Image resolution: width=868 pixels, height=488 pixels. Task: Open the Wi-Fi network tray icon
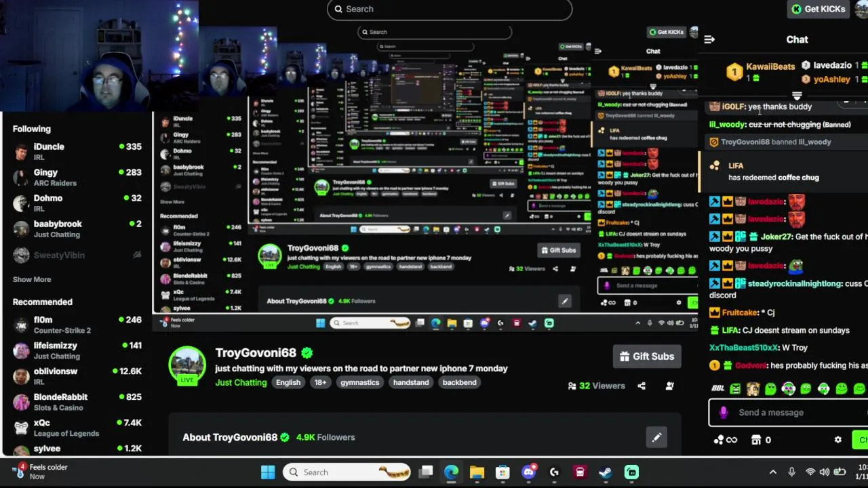point(810,472)
